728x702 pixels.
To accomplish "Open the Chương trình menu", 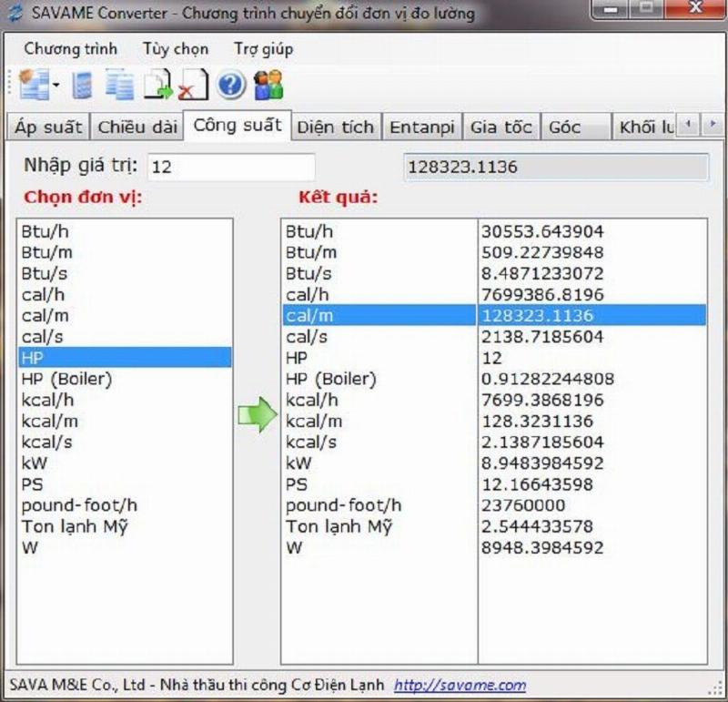I will click(71, 49).
